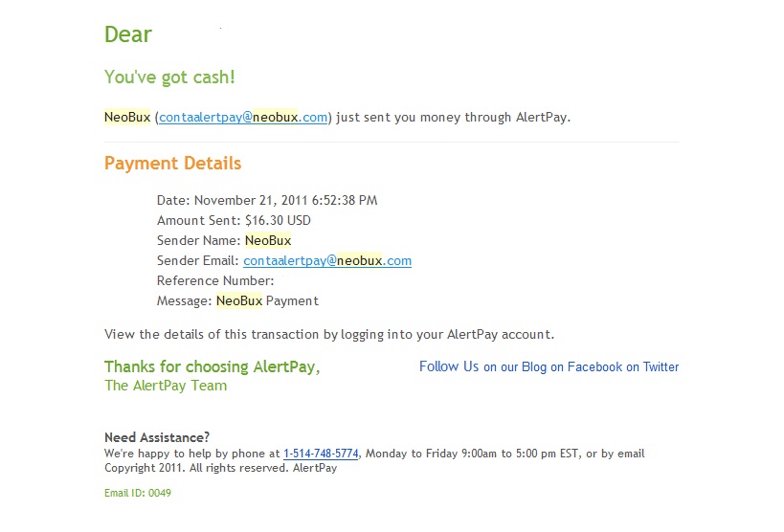This screenshot has height=532, width=784.
Task: Click the "Reference Number:" label
Action: 215,280
